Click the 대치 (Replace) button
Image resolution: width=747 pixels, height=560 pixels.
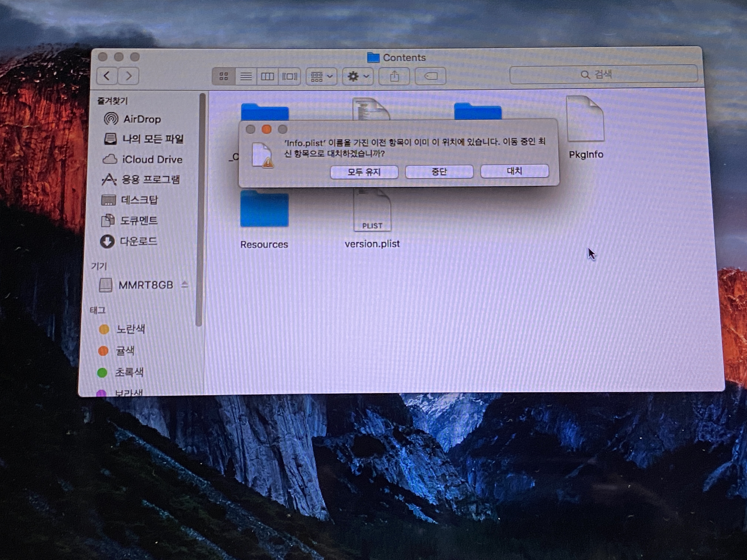point(514,171)
